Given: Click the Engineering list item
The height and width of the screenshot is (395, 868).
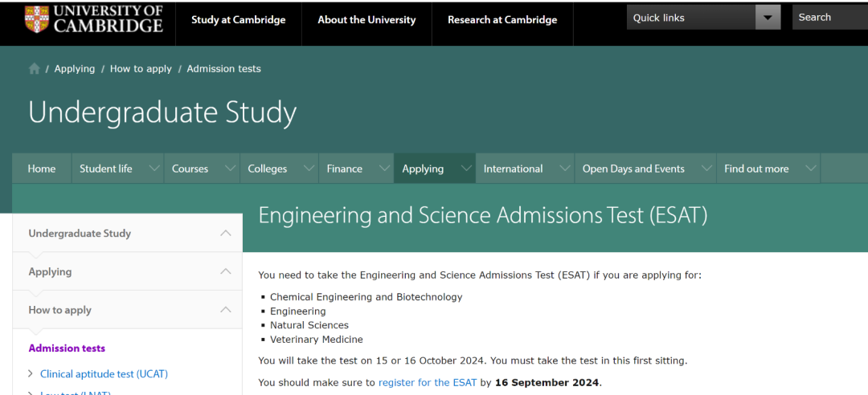Looking at the screenshot, I should [298, 312].
